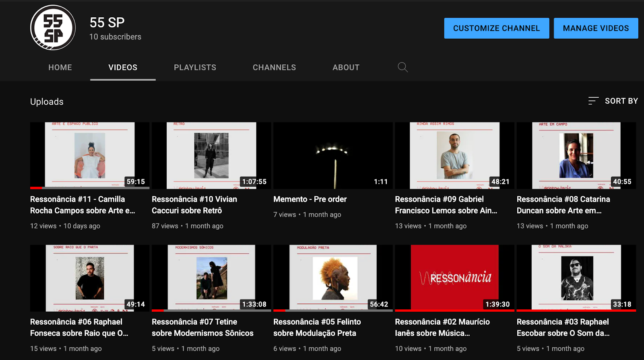Click the 33:18 duration badge

click(x=622, y=304)
